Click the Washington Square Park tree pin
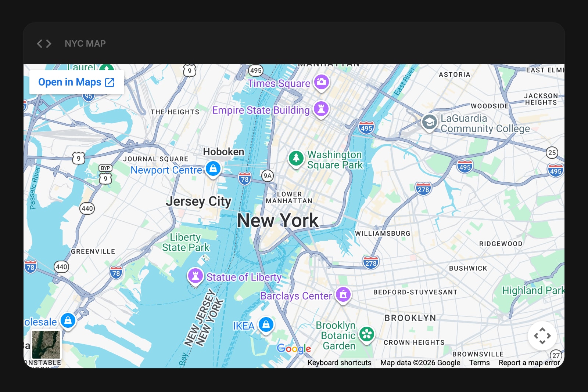588x392 pixels. pyautogui.click(x=296, y=158)
